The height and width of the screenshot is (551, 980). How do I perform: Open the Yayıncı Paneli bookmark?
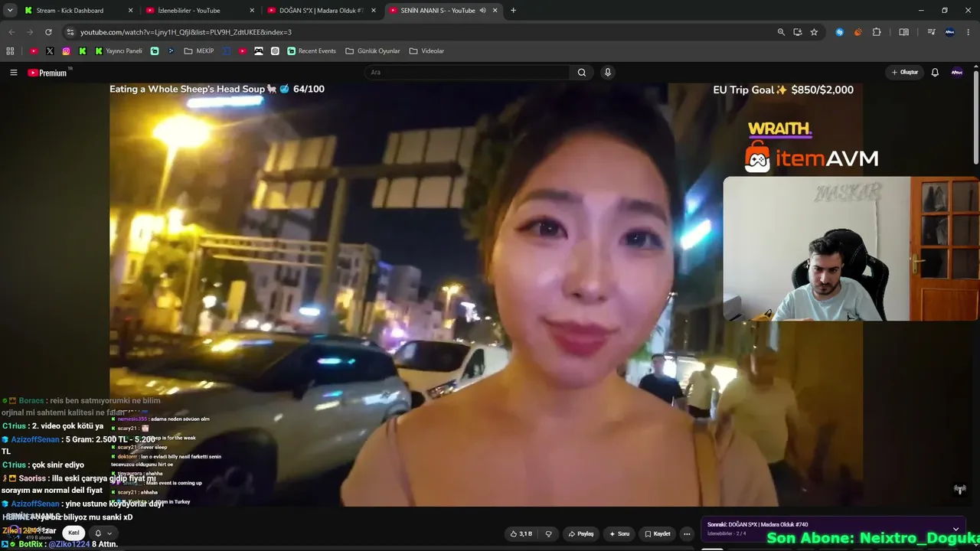click(x=119, y=51)
